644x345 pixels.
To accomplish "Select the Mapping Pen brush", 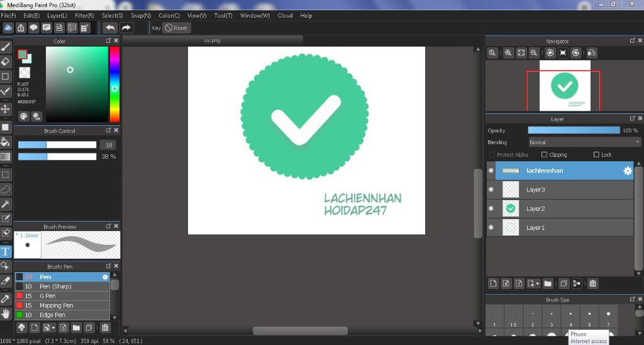I will tap(62, 305).
